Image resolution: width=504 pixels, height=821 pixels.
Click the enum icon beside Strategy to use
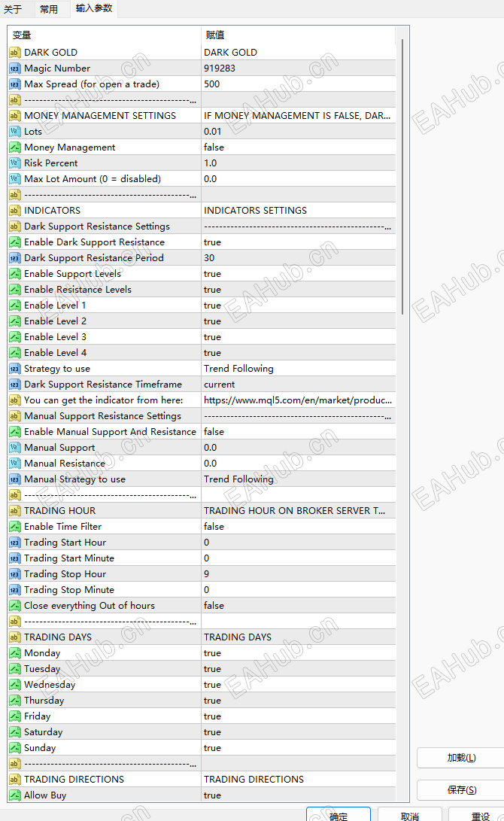(x=14, y=369)
